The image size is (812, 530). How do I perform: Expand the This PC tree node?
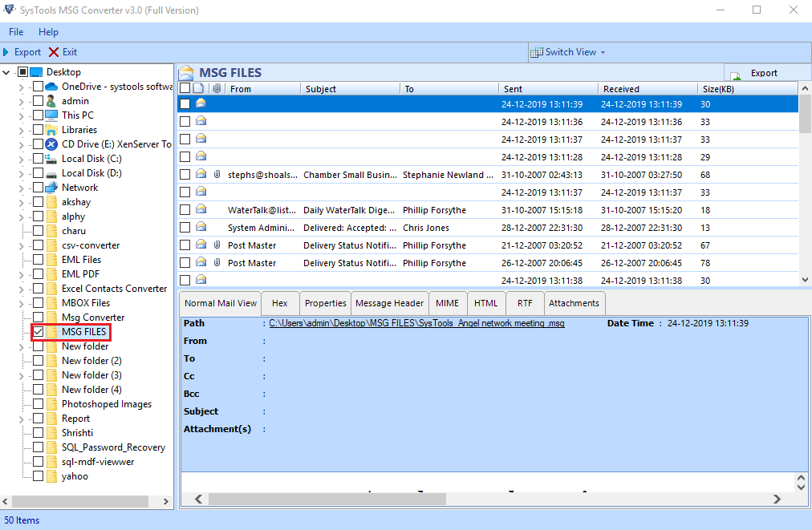tap(22, 115)
